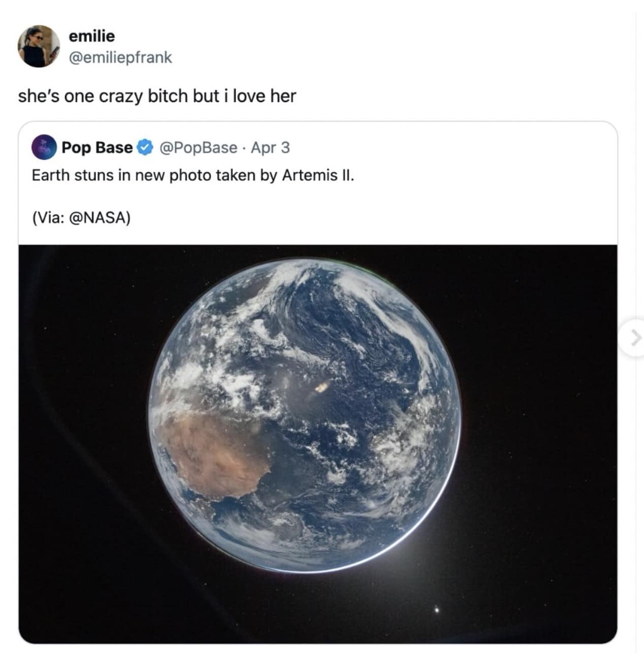Click the blue verified badge

pos(145,148)
